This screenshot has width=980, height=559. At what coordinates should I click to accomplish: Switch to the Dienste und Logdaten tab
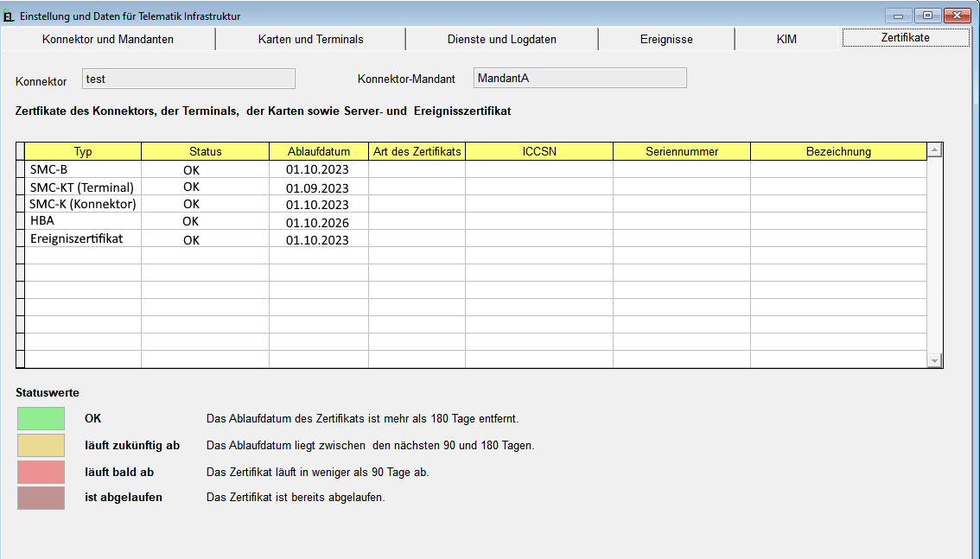(x=503, y=38)
